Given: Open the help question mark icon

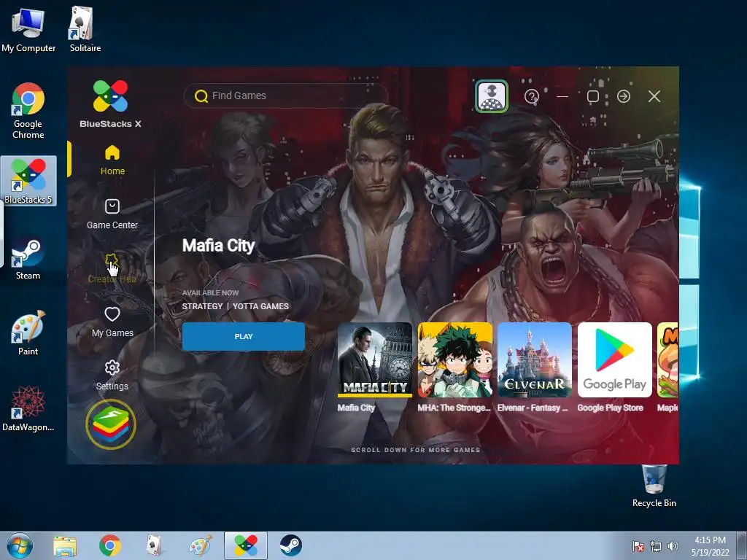Looking at the screenshot, I should pyautogui.click(x=531, y=97).
